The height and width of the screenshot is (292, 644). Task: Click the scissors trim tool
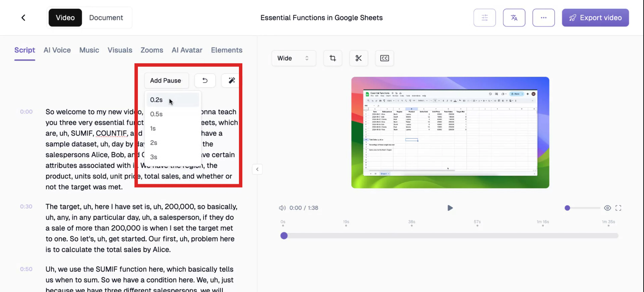(358, 58)
